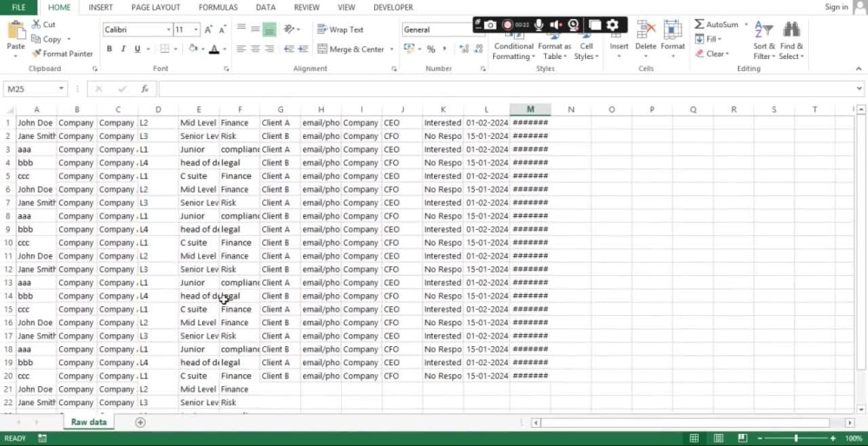Click Wrap Text
The height and width of the screenshot is (446, 868).
(x=340, y=30)
